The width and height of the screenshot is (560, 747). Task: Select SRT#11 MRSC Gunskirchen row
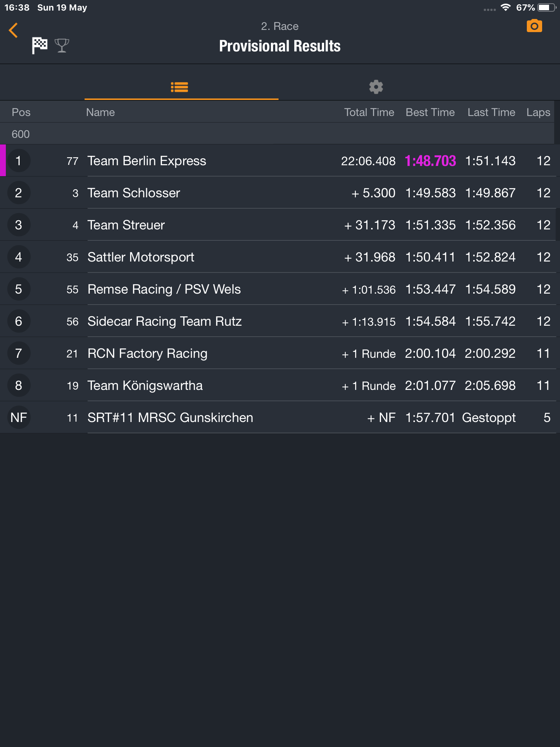click(280, 417)
